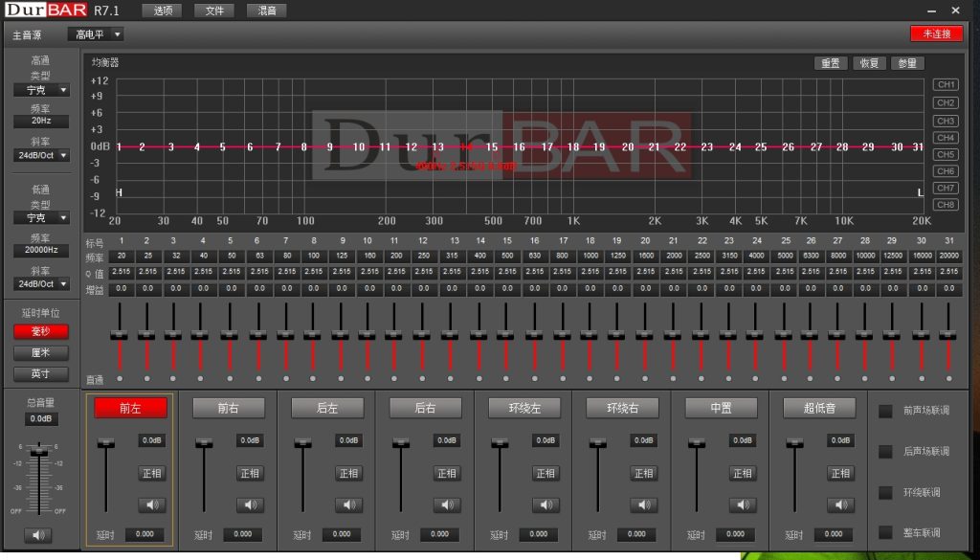Screen dimensions: 980x560
Task: Mute the 前右 channel speaker icon
Action: 250,504
